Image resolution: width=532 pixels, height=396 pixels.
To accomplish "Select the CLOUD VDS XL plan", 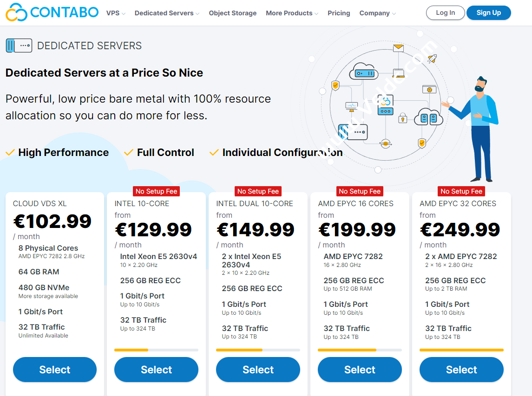I will point(54,370).
